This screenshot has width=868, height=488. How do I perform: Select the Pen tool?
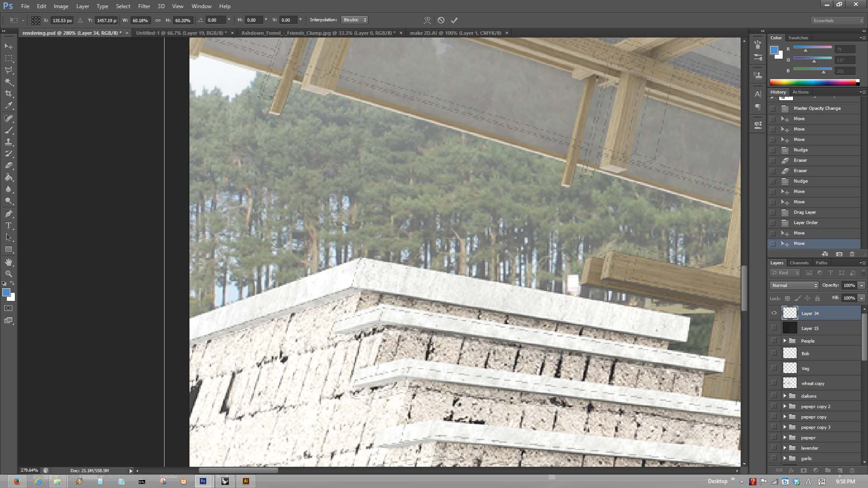click(9, 214)
